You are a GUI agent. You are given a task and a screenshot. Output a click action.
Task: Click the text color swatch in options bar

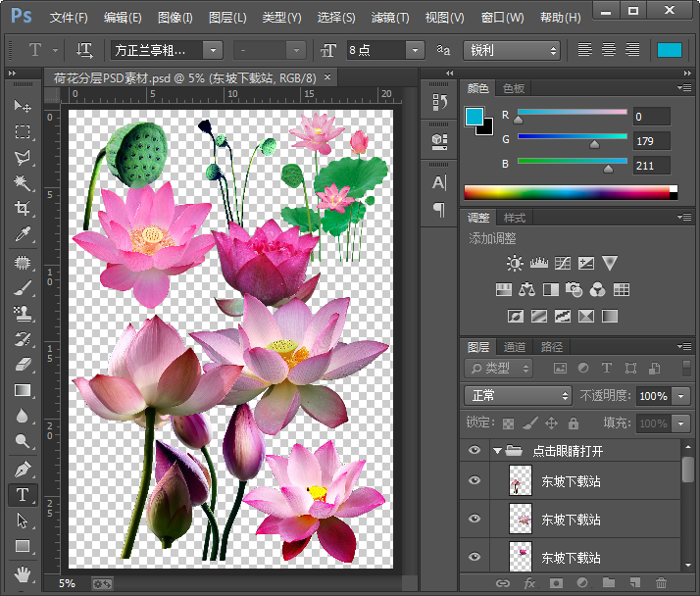tap(670, 50)
